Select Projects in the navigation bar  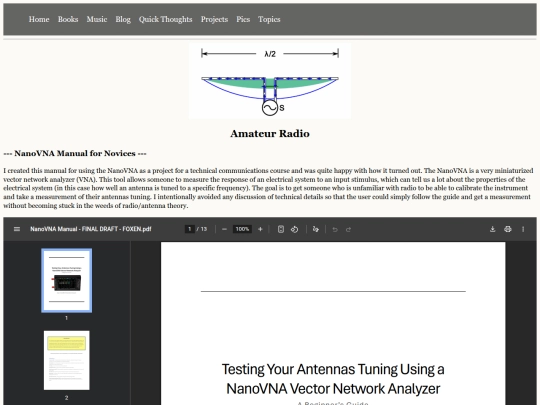tap(214, 19)
